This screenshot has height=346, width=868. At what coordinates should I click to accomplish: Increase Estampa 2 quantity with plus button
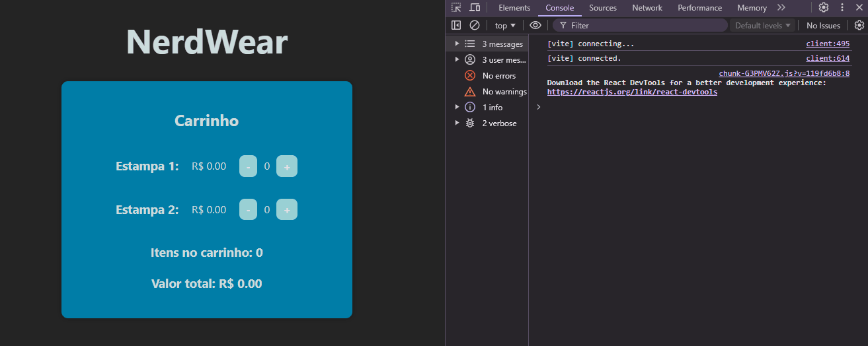tap(287, 209)
